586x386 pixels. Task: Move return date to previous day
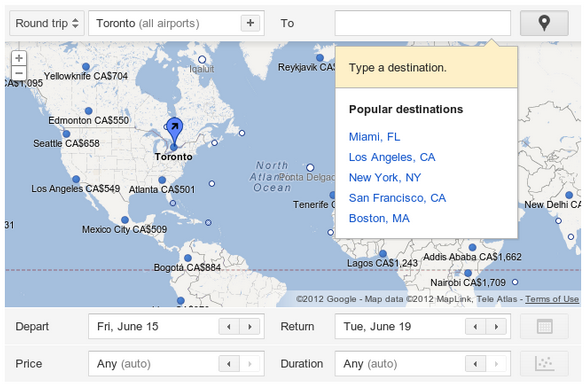[475, 327]
